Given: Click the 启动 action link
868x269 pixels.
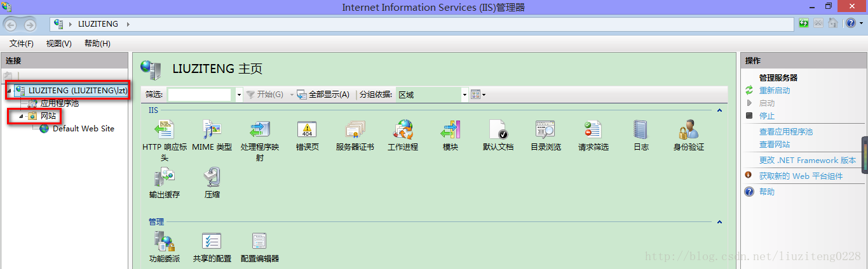Looking at the screenshot, I should [x=767, y=103].
